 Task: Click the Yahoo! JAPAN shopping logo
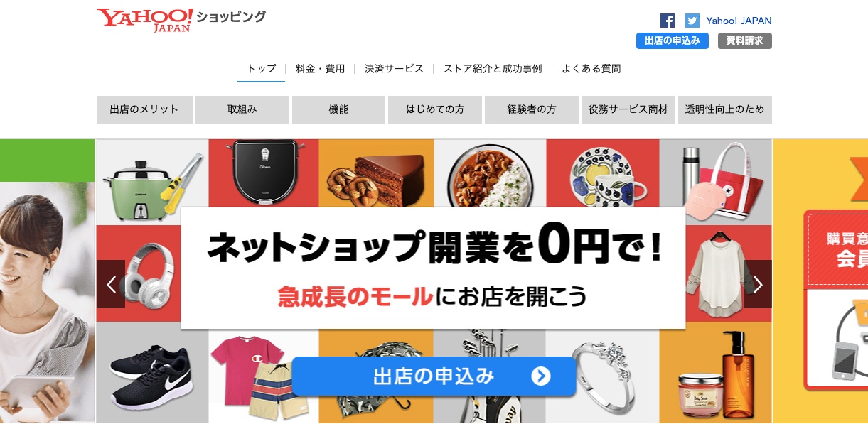click(x=181, y=19)
